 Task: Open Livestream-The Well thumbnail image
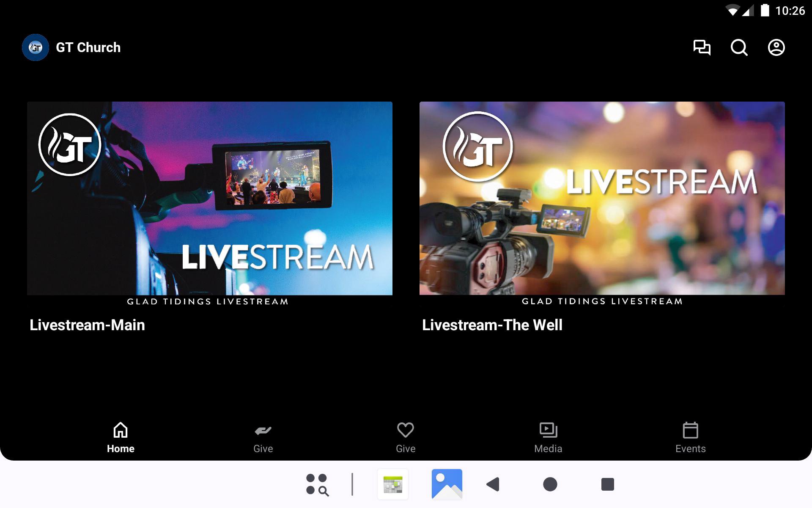pyautogui.click(x=602, y=198)
